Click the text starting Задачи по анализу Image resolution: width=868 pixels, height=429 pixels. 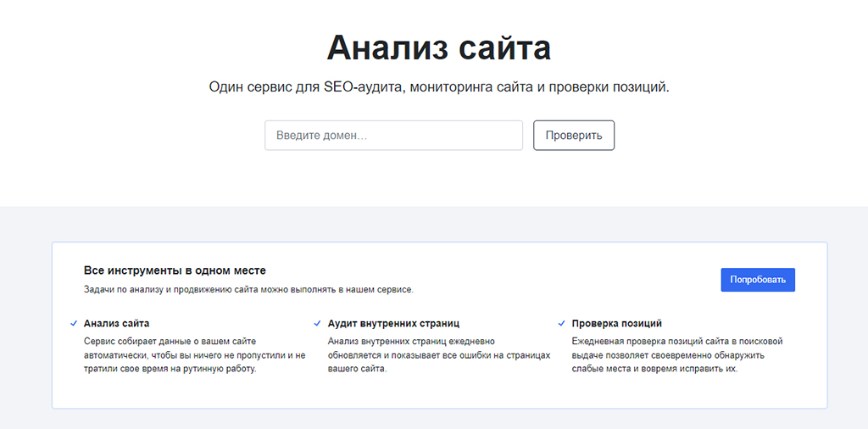pyautogui.click(x=248, y=290)
